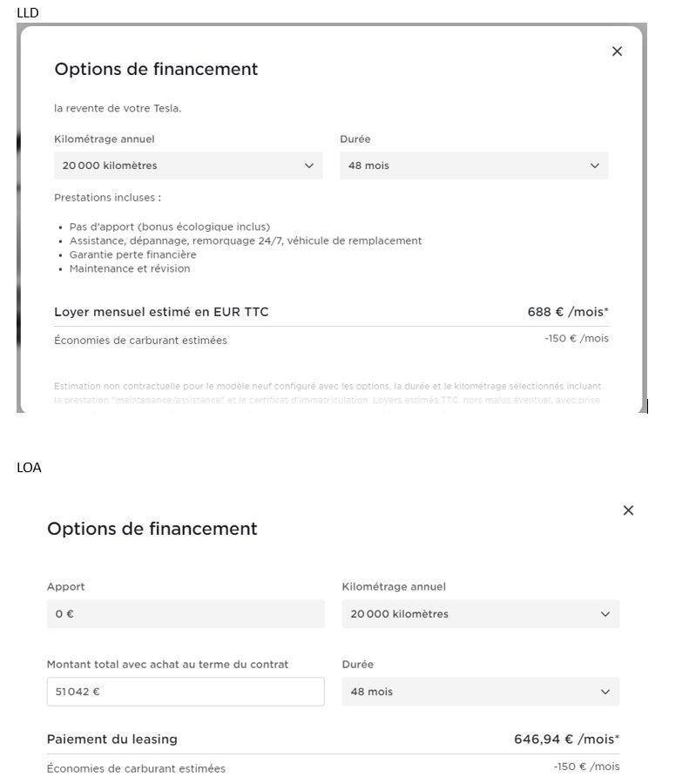Click the chevron arrow on LOA Durée
Viewport: 689px width, 784px height.
coord(605,692)
